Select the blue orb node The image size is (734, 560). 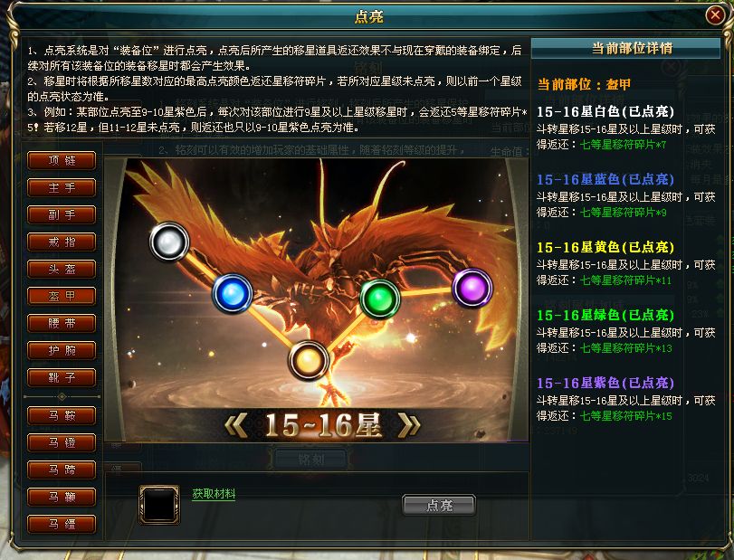click(233, 293)
